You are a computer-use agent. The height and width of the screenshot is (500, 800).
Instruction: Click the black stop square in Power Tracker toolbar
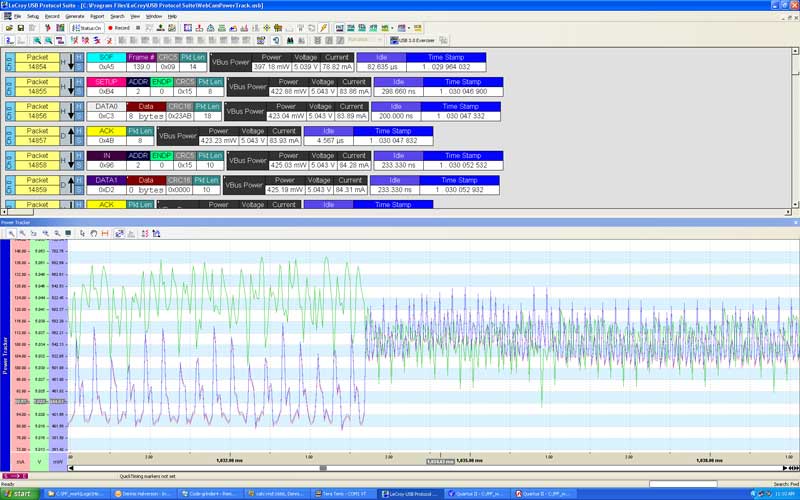[68, 233]
